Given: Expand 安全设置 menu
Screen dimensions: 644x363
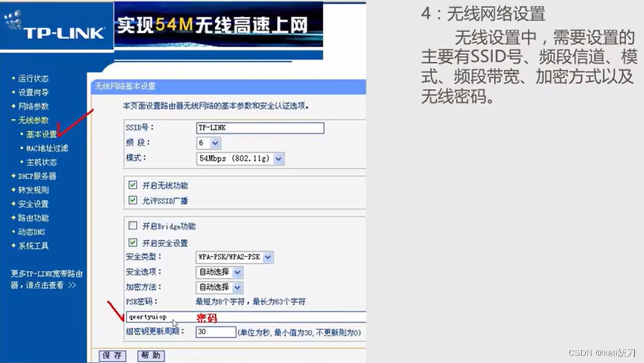Looking at the screenshot, I should click(x=33, y=204).
